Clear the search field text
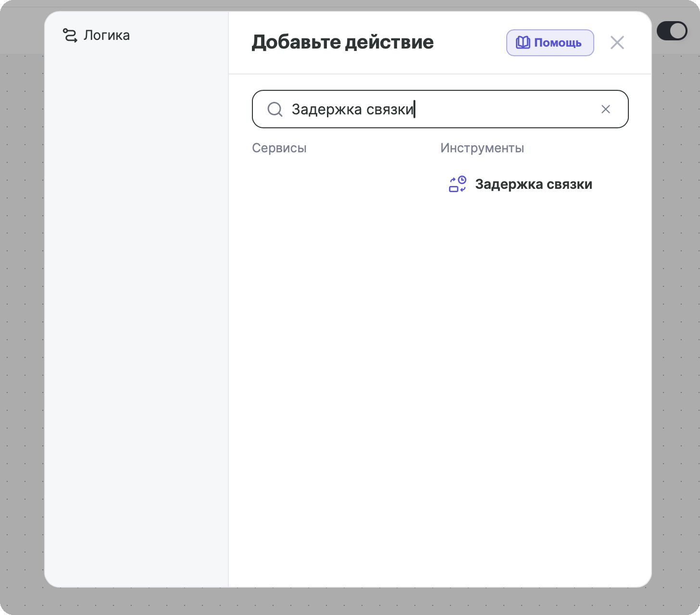The height and width of the screenshot is (615, 700). click(x=606, y=109)
